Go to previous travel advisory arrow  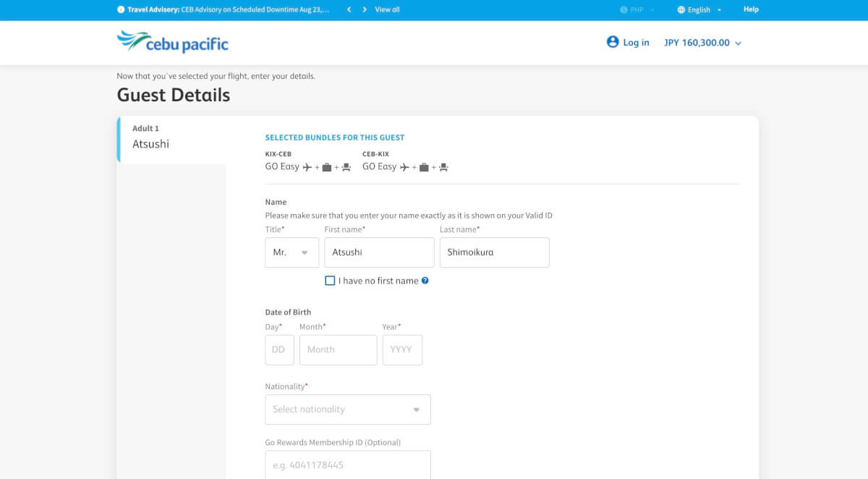coord(349,9)
